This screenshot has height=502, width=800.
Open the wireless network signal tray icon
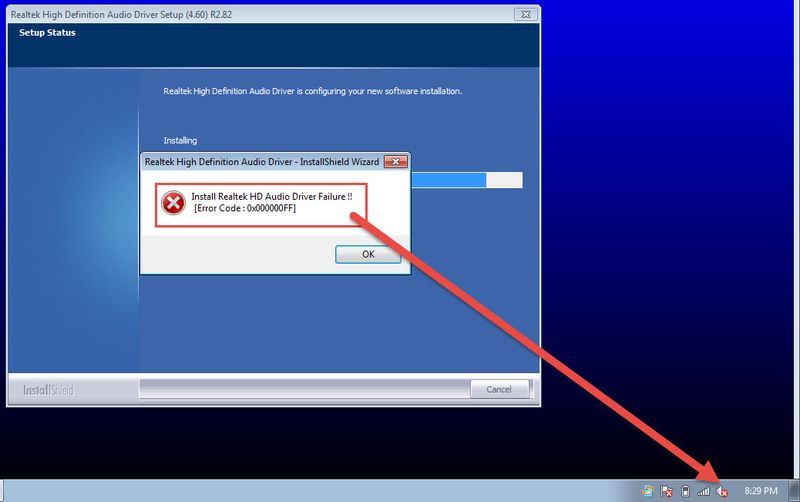[x=704, y=491]
